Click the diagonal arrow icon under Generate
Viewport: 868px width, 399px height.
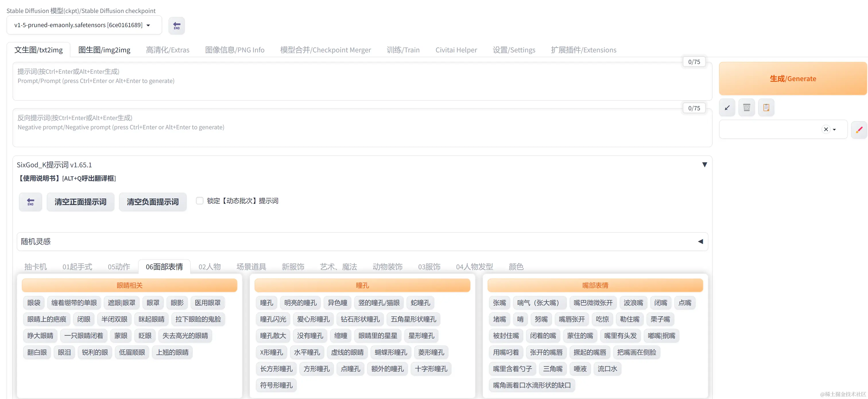(727, 108)
